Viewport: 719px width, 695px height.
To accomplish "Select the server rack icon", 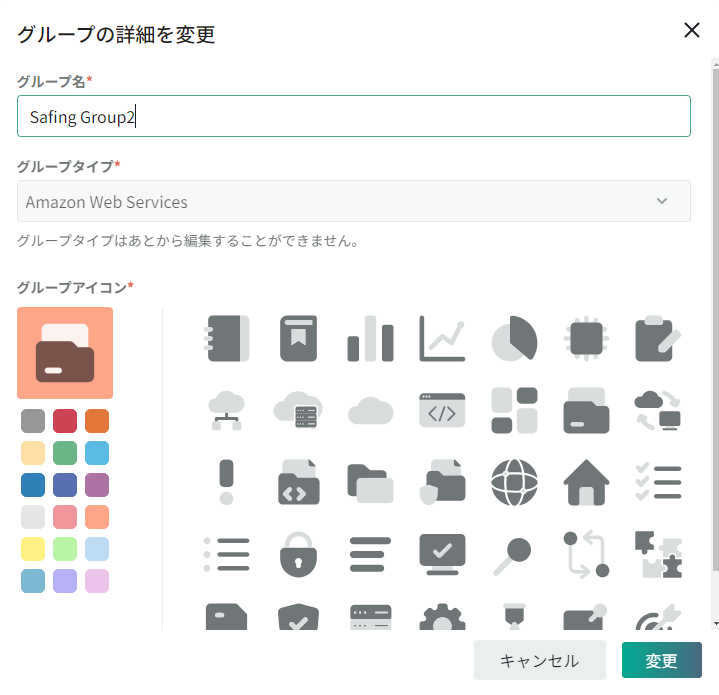I will (x=371, y=617).
